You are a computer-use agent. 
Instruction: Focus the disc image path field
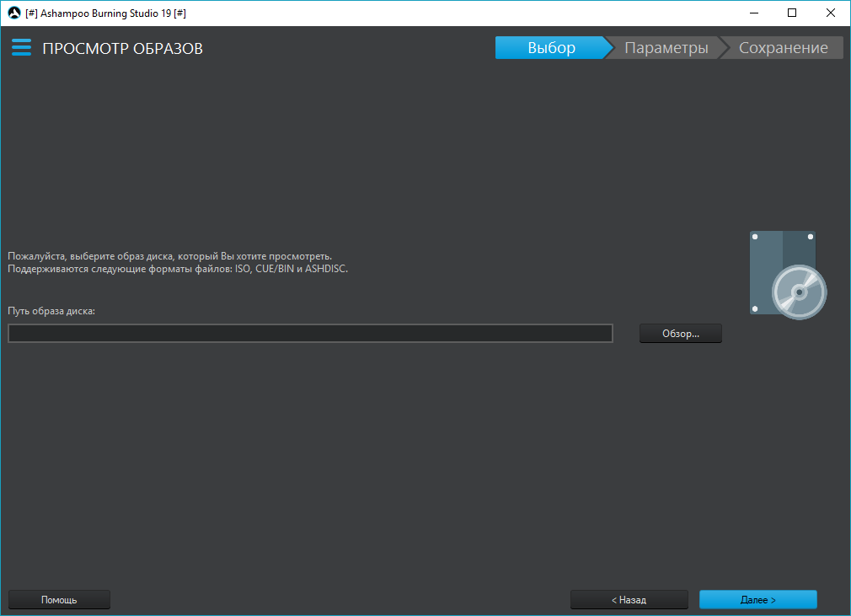[310, 334]
